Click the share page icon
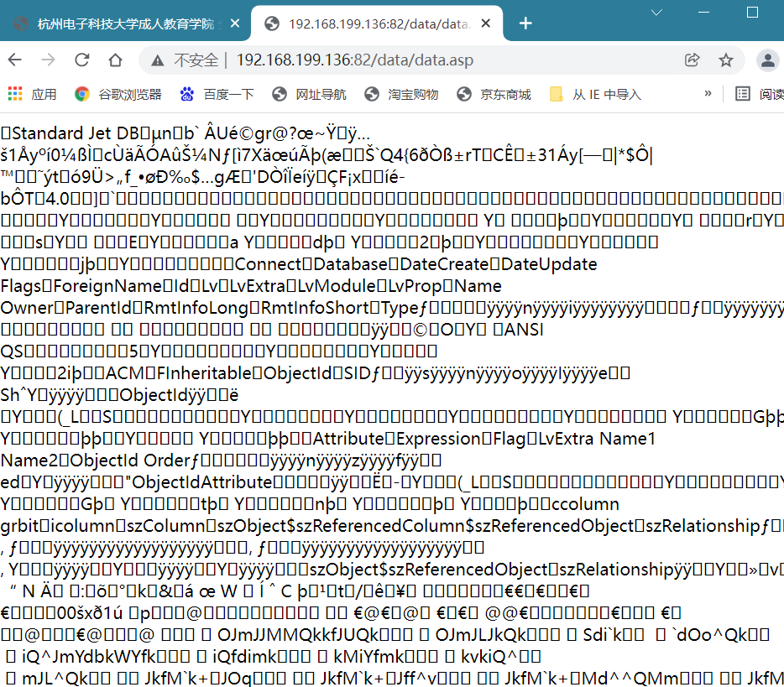 (692, 60)
